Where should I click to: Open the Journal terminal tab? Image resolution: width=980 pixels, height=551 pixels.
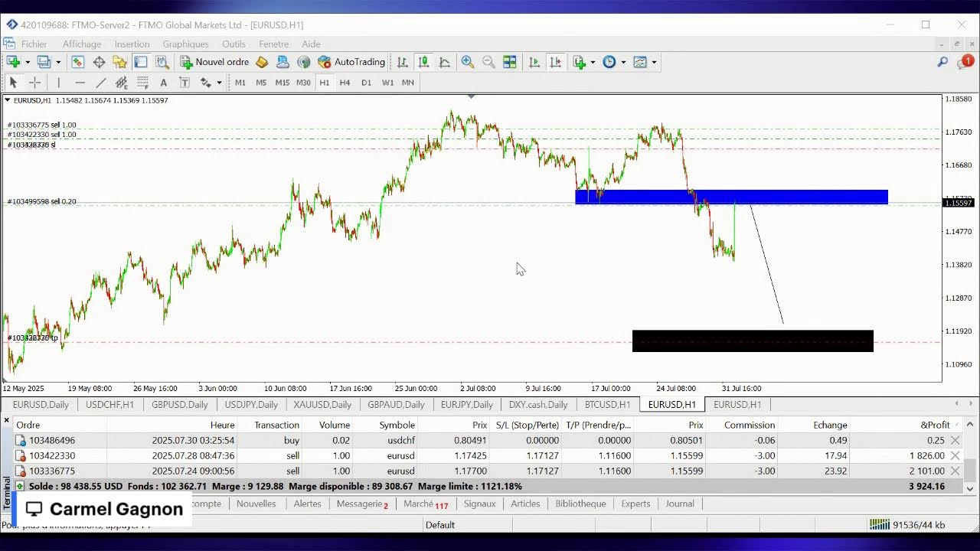pos(680,504)
